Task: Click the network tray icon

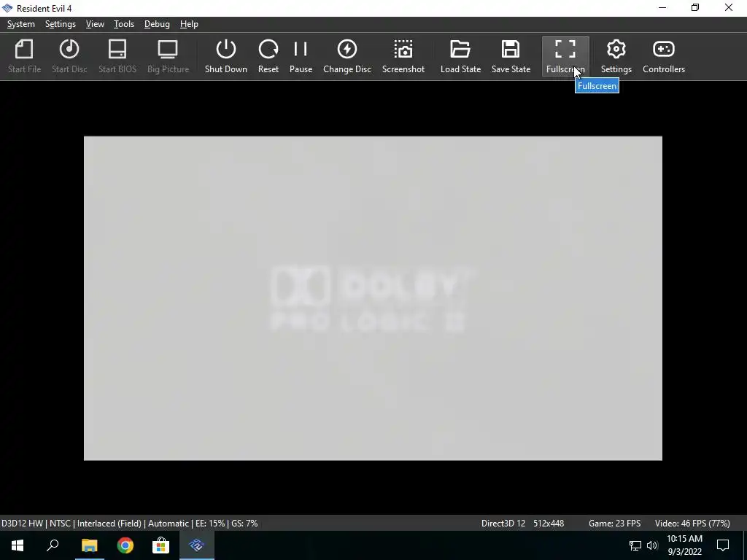Action: coord(635,545)
